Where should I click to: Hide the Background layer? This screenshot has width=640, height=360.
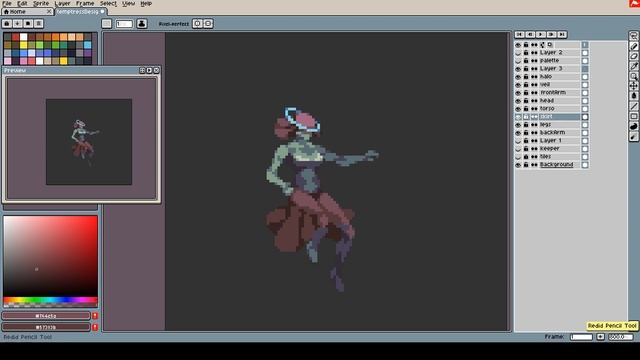pos(518,164)
